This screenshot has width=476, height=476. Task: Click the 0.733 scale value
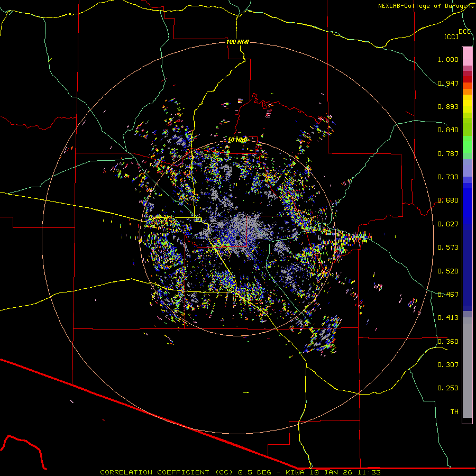point(448,177)
